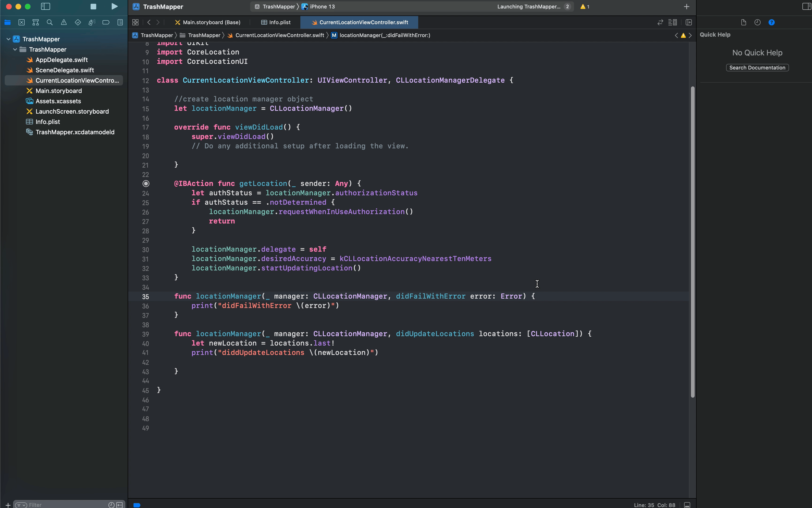
Task: Open the Find navigator magnifier icon
Action: 50,22
